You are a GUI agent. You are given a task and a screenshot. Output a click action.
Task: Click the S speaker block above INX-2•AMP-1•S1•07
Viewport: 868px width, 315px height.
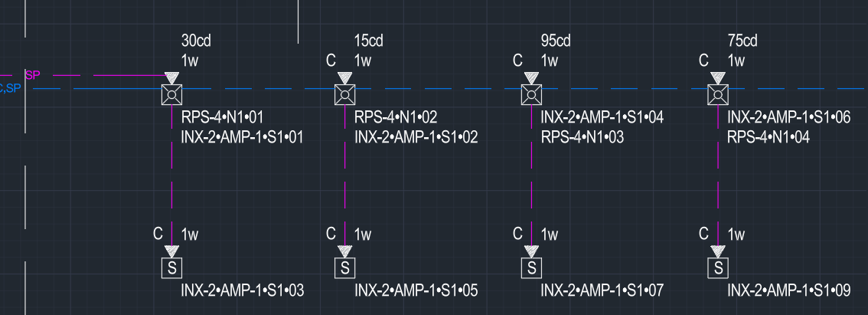[531, 268]
